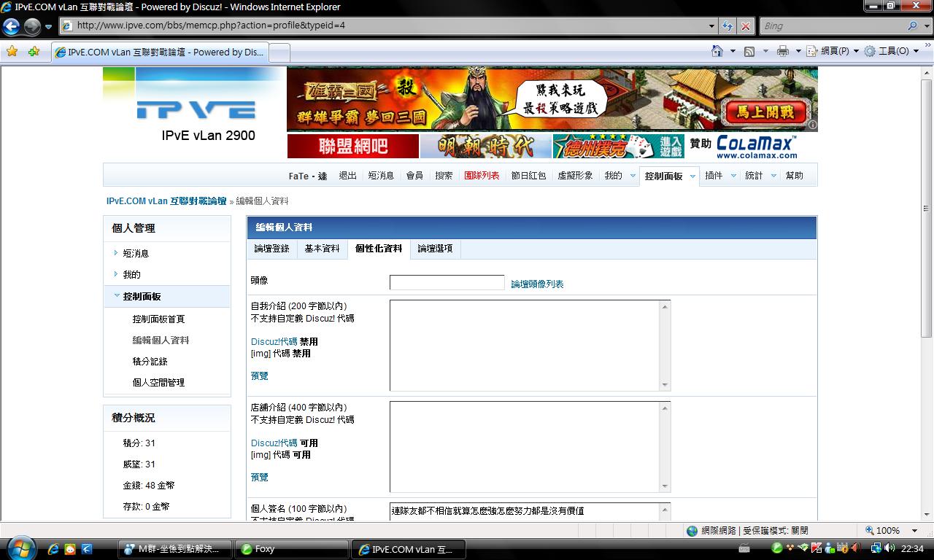Switch to the 論壇選項 tab
The image size is (934, 560).
tap(435, 249)
